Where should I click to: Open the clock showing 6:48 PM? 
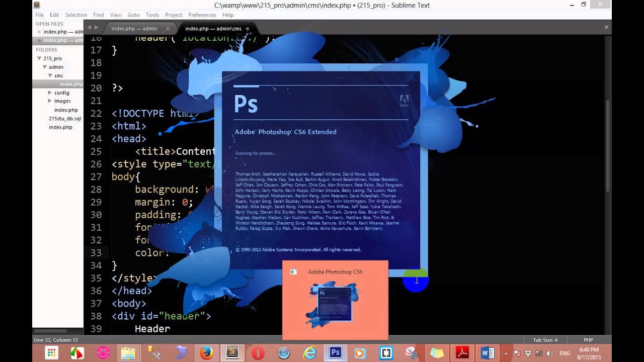click(x=589, y=353)
